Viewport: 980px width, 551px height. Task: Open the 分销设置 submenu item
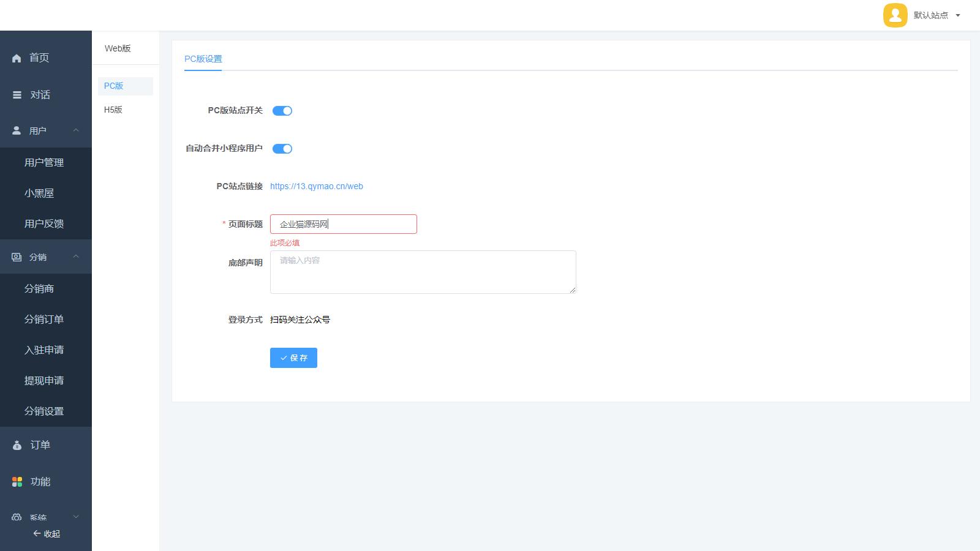(46, 411)
